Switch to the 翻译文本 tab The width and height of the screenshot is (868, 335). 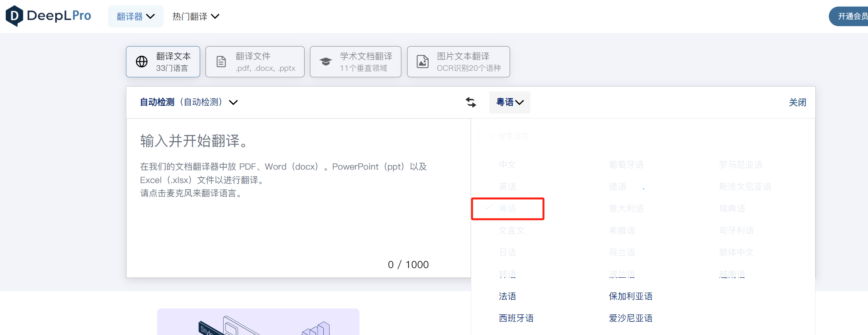coord(163,62)
